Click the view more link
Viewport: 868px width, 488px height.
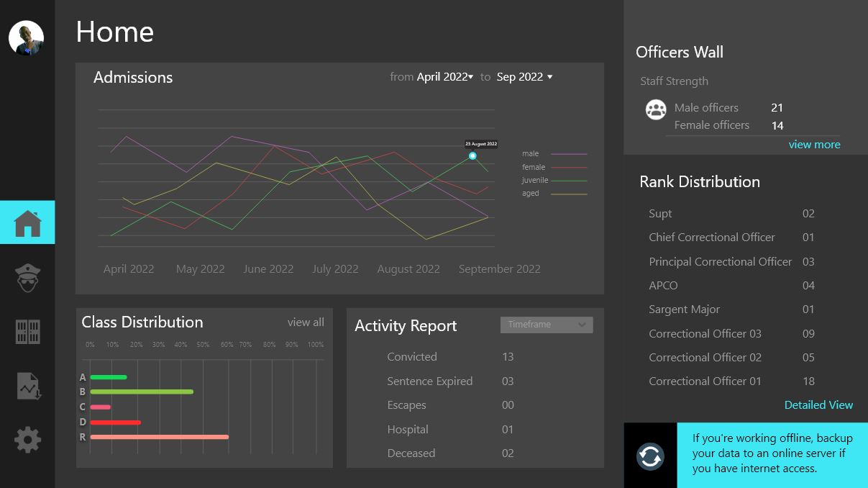(814, 145)
